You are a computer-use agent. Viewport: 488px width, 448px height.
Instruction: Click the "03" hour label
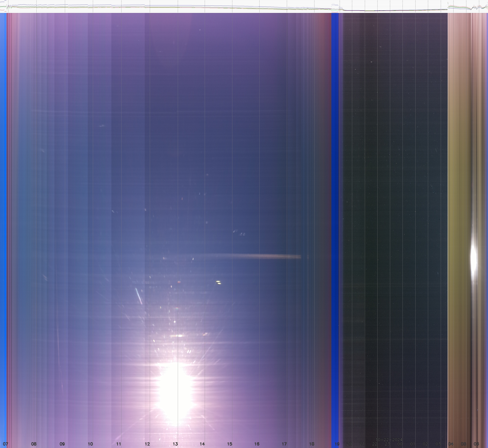point(438,444)
